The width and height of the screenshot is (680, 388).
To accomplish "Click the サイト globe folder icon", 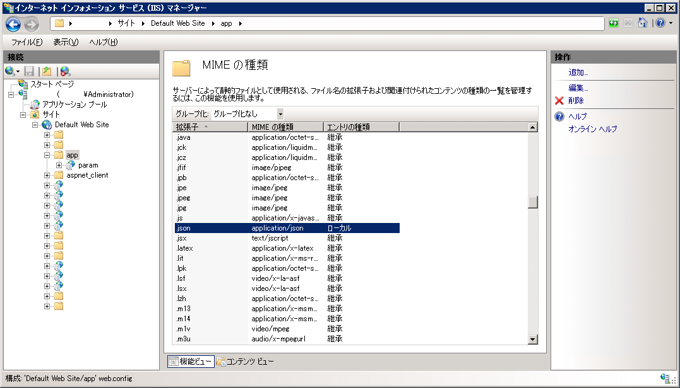I will pos(35,114).
